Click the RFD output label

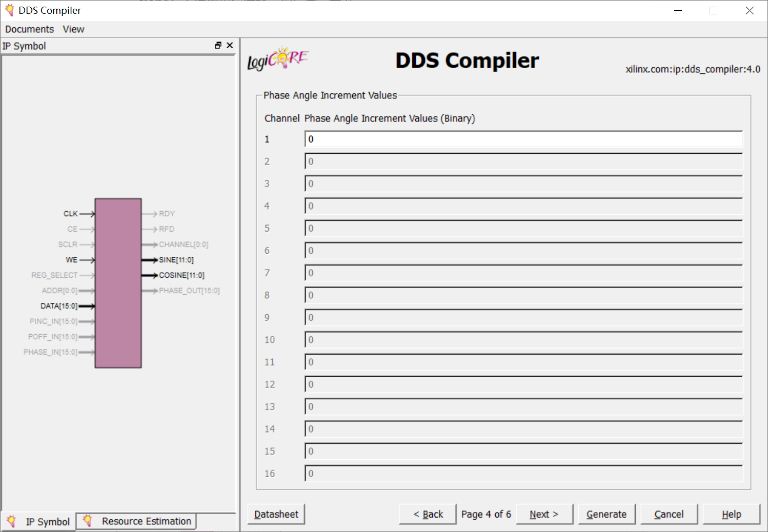[167, 229]
